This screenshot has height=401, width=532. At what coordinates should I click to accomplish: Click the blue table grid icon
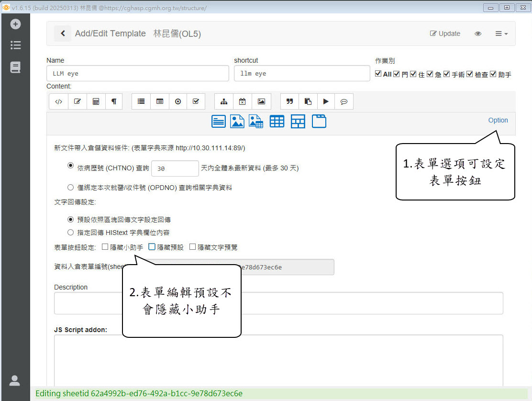pos(277,122)
